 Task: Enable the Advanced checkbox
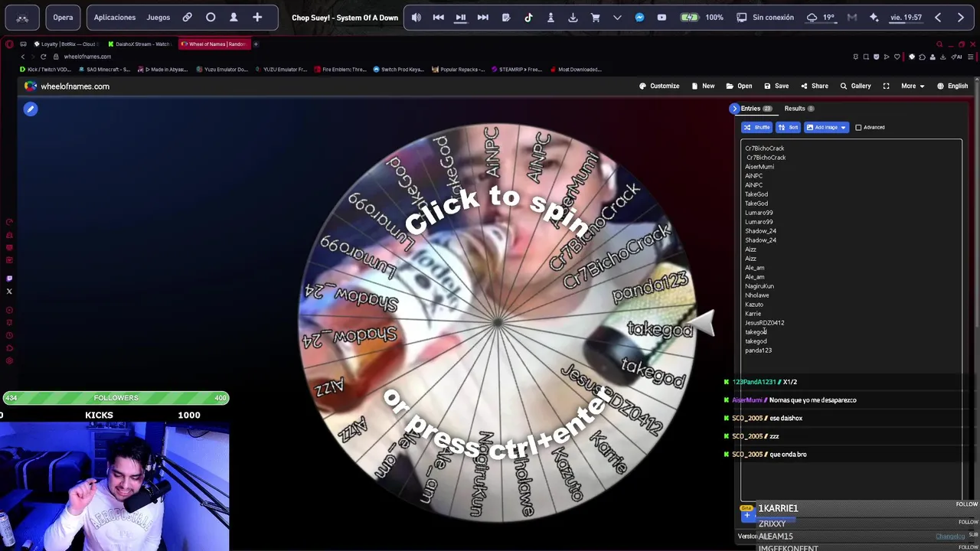coord(858,128)
